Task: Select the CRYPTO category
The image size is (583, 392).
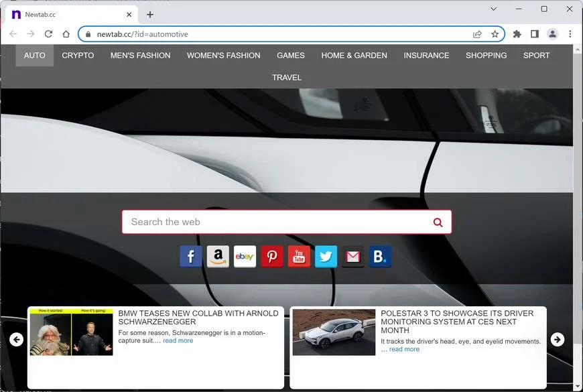Action: coord(78,56)
